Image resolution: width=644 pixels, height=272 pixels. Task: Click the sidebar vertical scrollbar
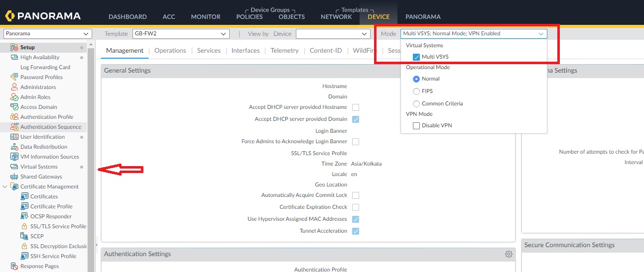(91, 149)
